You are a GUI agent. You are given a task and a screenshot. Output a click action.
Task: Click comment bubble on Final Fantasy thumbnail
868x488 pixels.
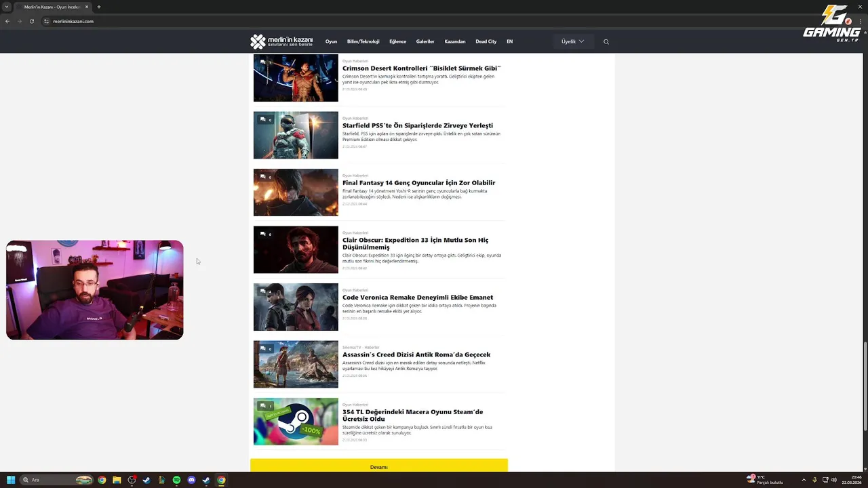click(263, 177)
